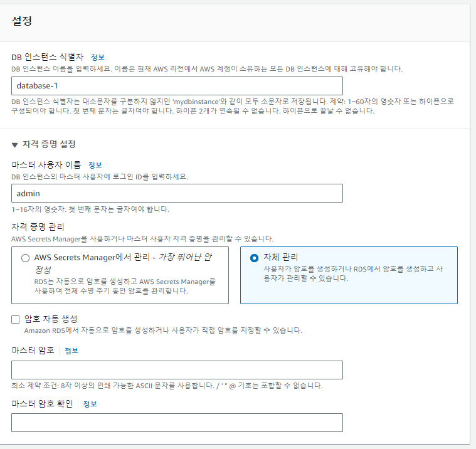This screenshot has width=476, height=449.
Task: Click the '최소 제약 조건: 8자 이상' hint text
Action: coord(167,386)
